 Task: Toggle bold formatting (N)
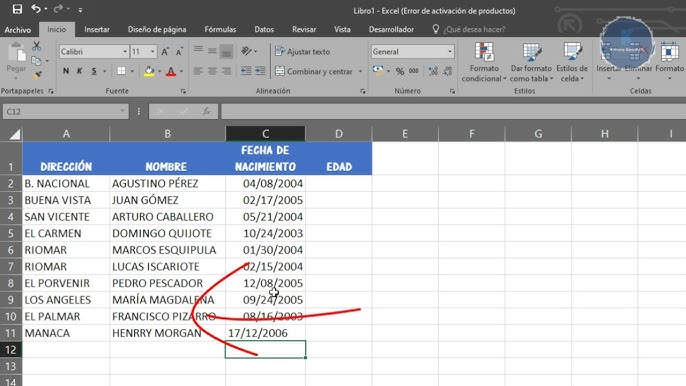coord(66,71)
